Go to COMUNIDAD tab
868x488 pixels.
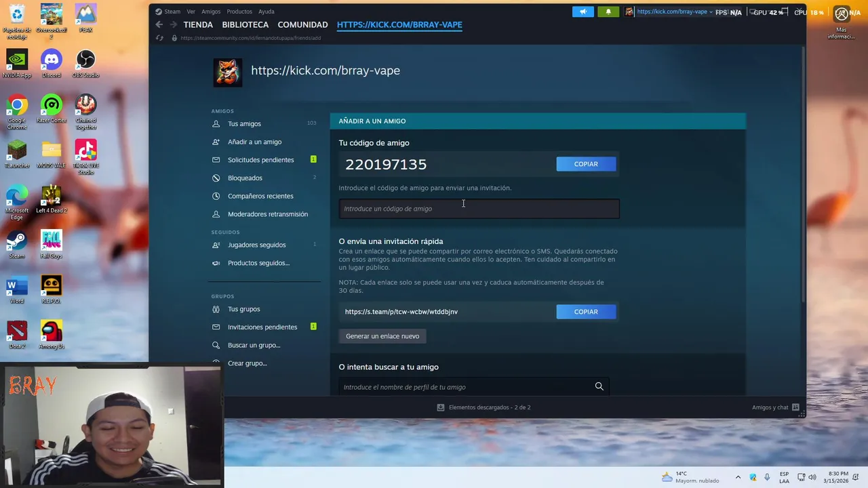[302, 24]
